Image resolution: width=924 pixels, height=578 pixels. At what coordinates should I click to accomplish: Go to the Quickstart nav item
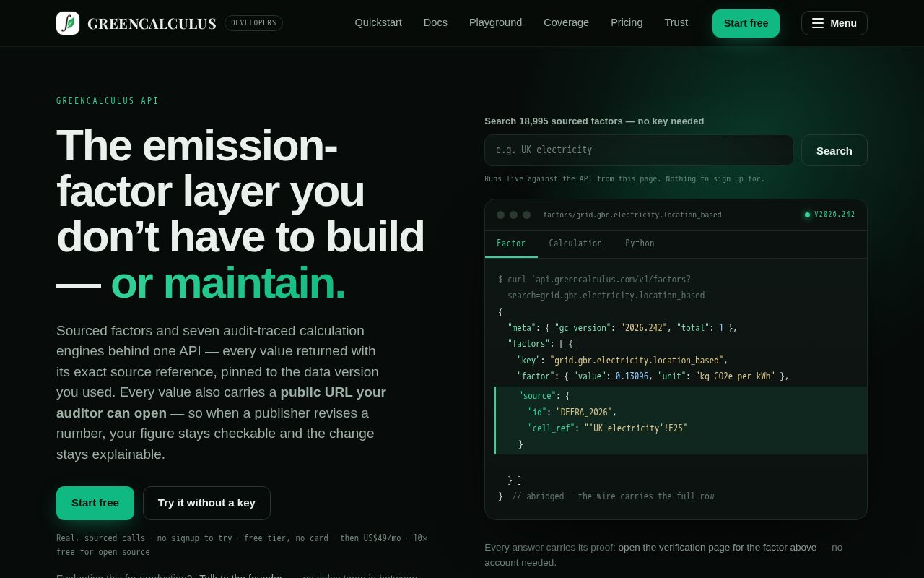pos(378,22)
